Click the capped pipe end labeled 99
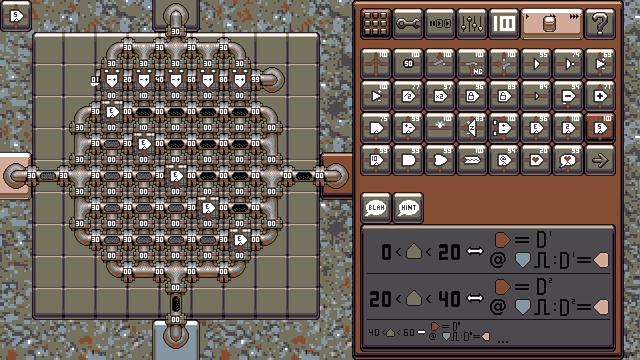The height and width of the screenshot is (360, 640). [273, 79]
